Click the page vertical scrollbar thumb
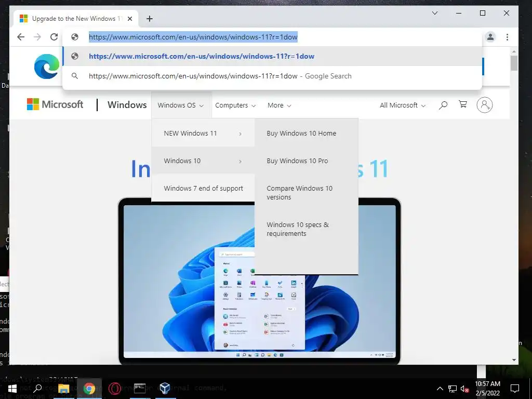 [x=514, y=63]
